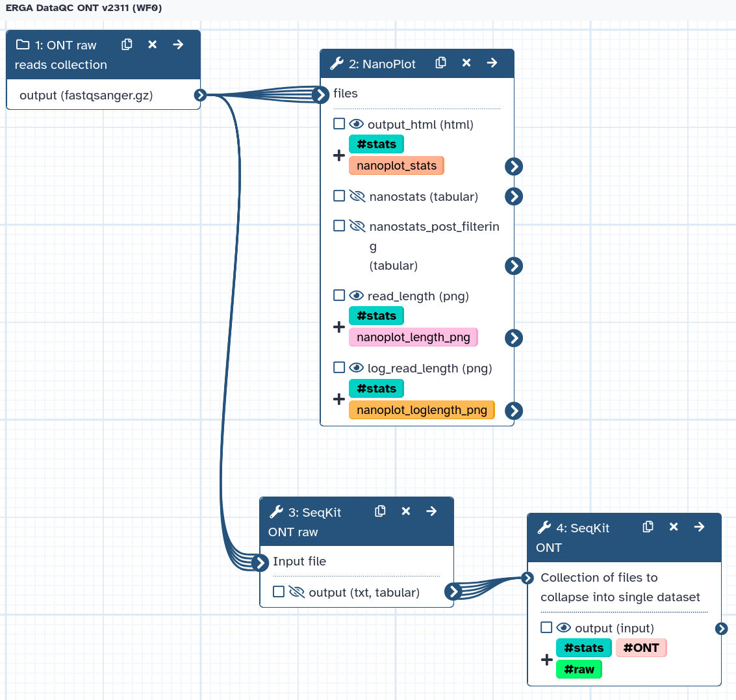Check the log_read_length (png) checkbox

(339, 367)
